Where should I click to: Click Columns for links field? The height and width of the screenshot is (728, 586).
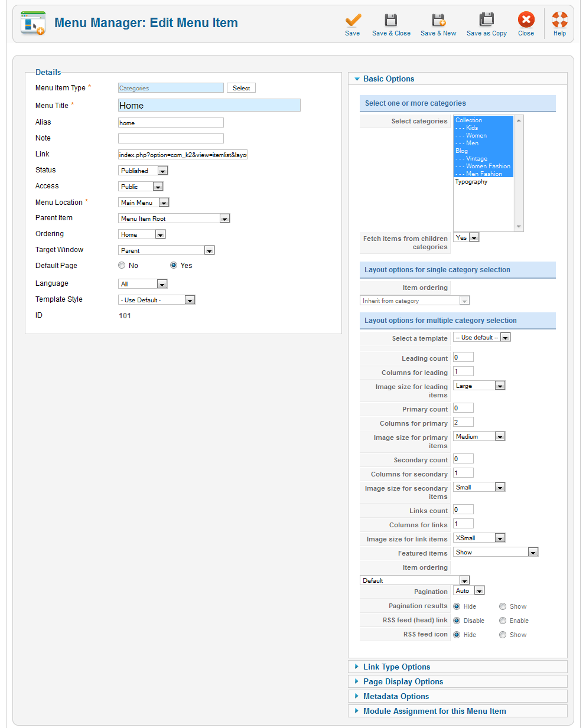tap(463, 524)
